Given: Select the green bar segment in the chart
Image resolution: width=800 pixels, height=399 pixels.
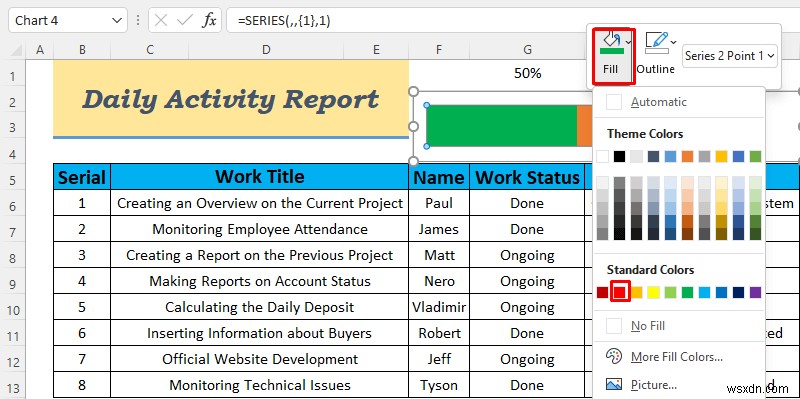Looking at the screenshot, I should pyautogui.click(x=502, y=126).
